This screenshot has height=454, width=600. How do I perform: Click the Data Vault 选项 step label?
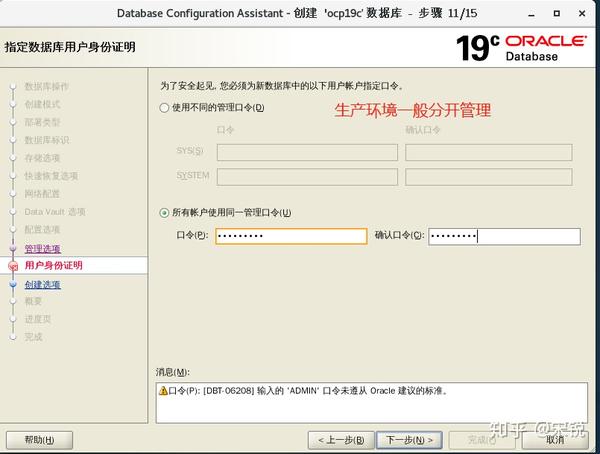click(x=55, y=212)
